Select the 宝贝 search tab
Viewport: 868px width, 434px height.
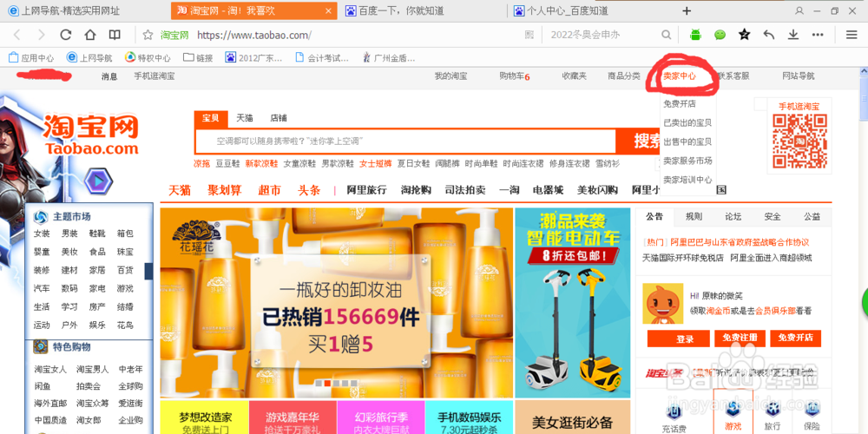(x=210, y=118)
